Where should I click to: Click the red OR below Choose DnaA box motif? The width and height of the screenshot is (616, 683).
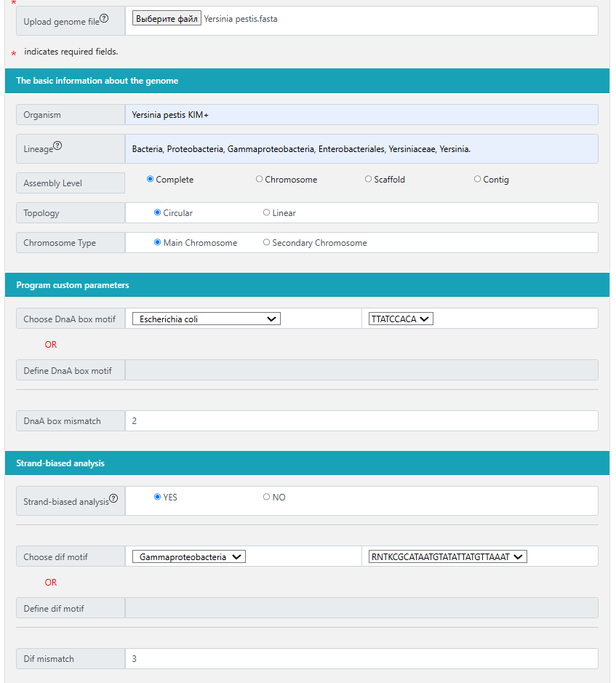pyautogui.click(x=50, y=345)
